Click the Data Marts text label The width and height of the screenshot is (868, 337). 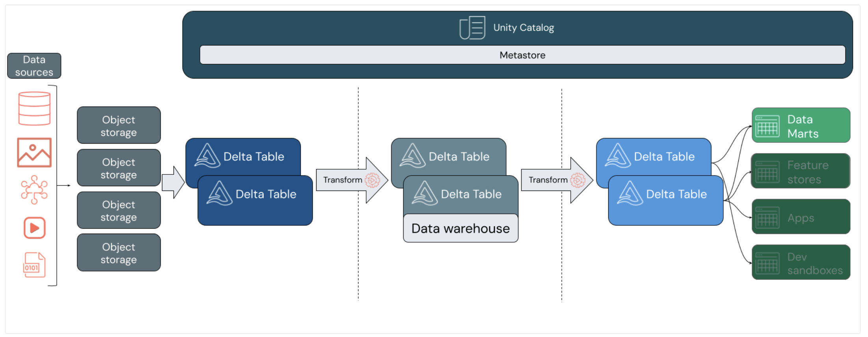point(803,126)
